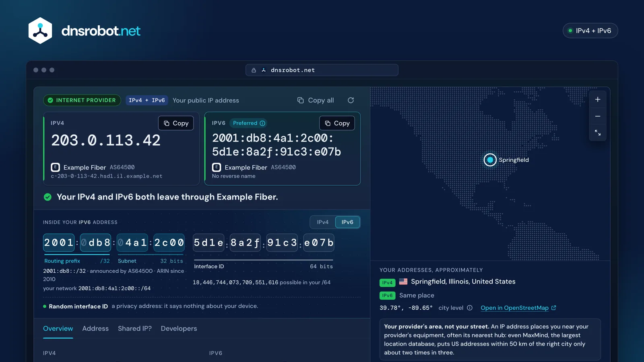The image size is (644, 362).
Task: Click the Example Fiber icon in IPv6 card
Action: (x=217, y=167)
